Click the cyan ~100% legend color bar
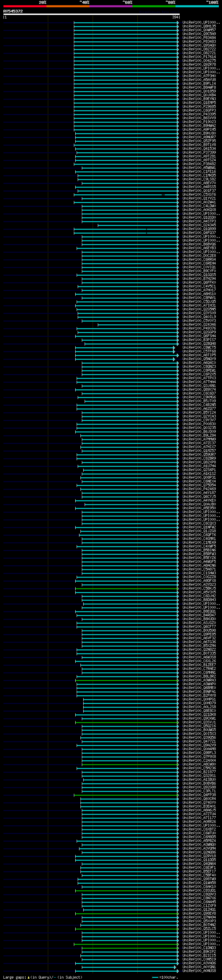The image size is (222, 980). [x=197, y=6]
